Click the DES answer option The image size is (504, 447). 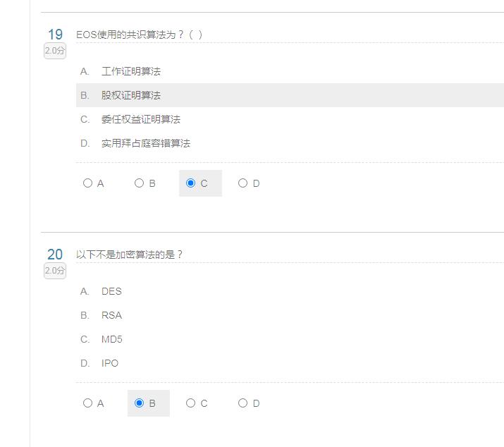click(x=111, y=291)
